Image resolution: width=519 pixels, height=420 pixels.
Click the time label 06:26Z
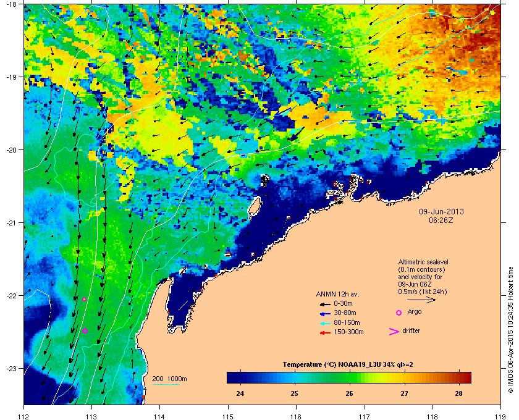441,220
